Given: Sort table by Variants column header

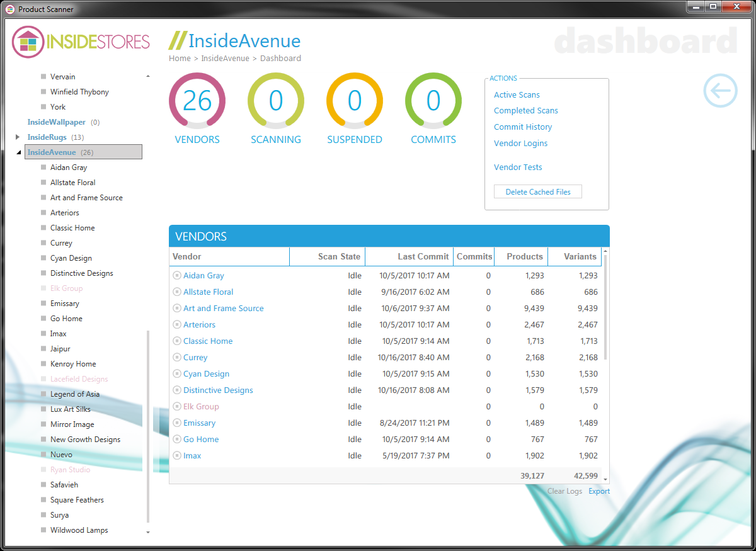Looking at the screenshot, I should [575, 256].
